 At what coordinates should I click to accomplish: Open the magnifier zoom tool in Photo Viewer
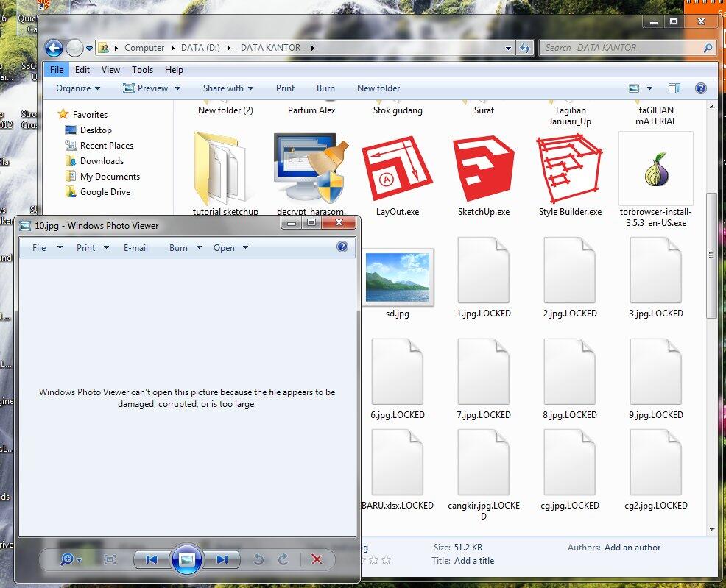[x=66, y=559]
